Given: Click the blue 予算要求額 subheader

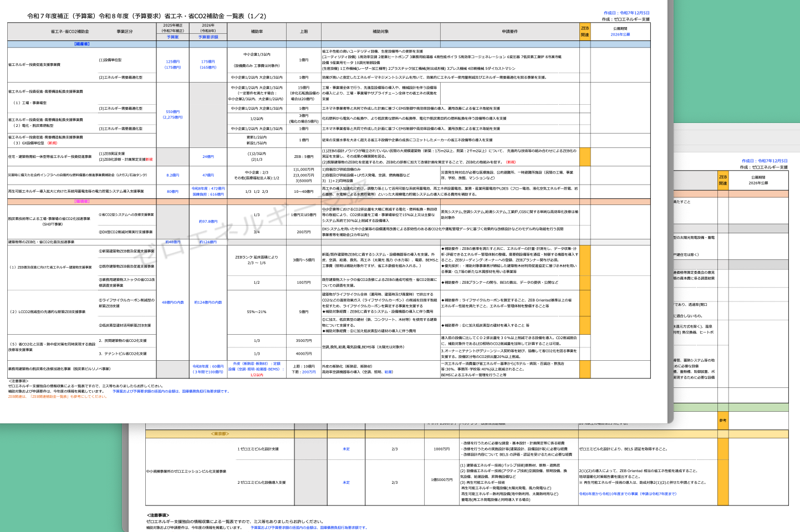Looking at the screenshot, I should coord(208,37).
